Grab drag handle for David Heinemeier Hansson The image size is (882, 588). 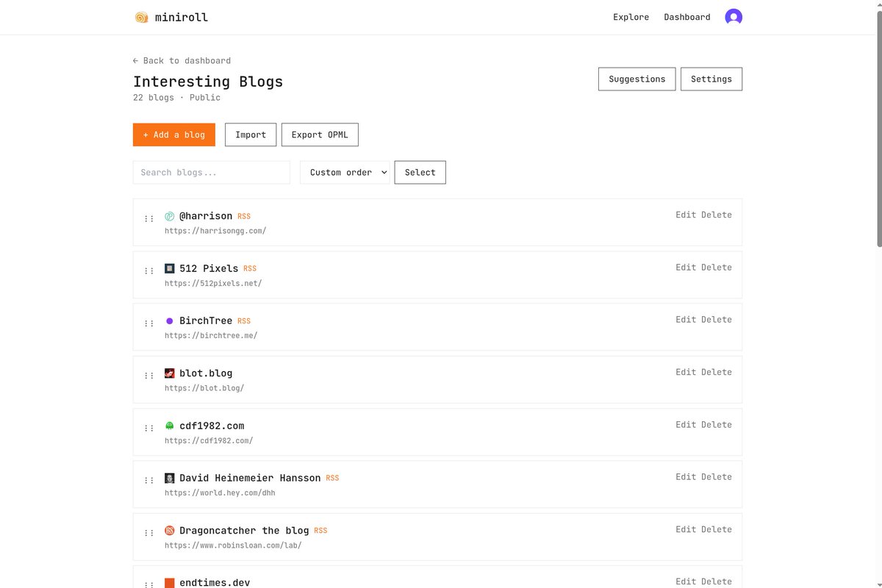point(149,480)
